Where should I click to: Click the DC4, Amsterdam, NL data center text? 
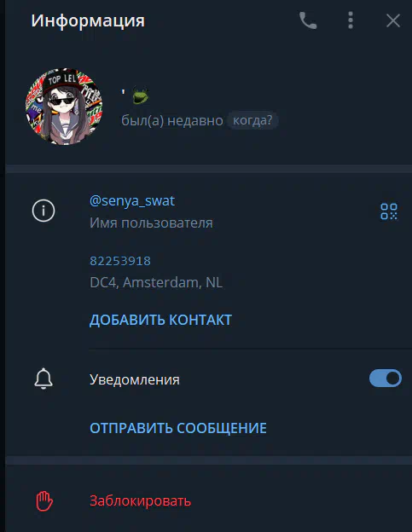click(x=156, y=282)
